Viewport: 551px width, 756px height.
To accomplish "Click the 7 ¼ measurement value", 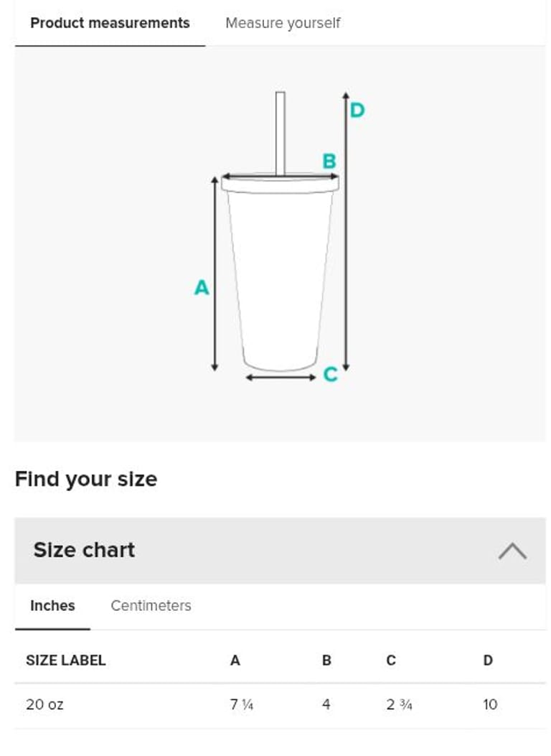I will 242,704.
